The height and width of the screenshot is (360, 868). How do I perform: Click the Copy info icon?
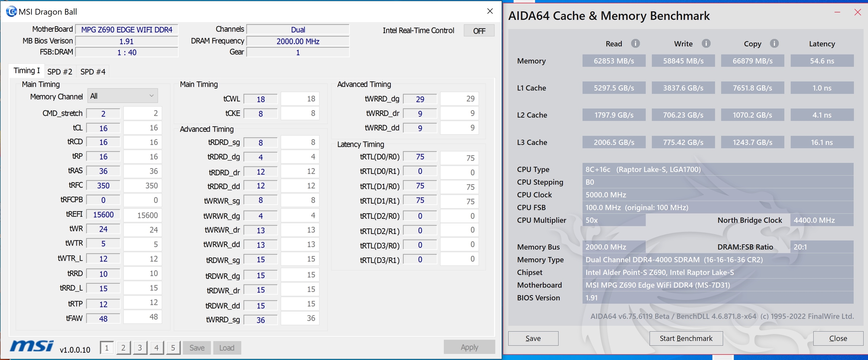click(774, 44)
